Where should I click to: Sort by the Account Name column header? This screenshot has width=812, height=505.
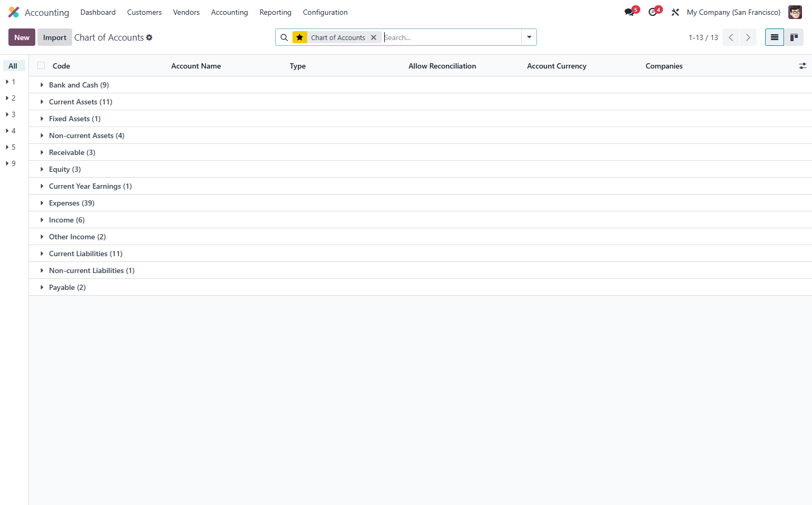click(x=196, y=66)
